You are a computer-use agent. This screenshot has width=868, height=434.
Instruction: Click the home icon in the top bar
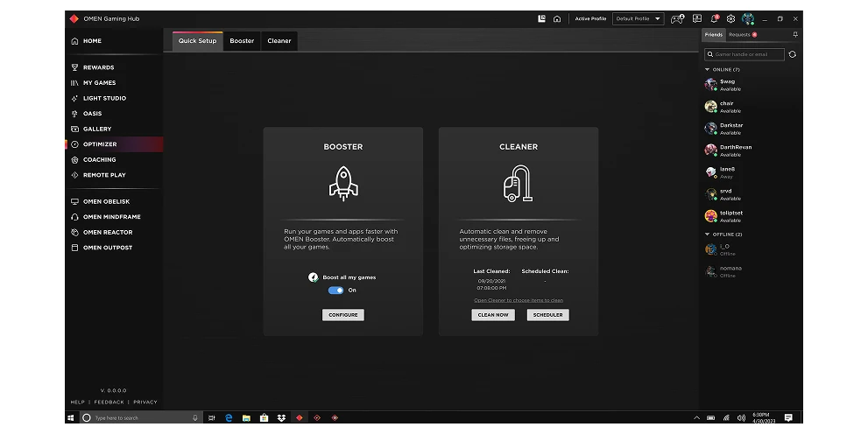[557, 18]
